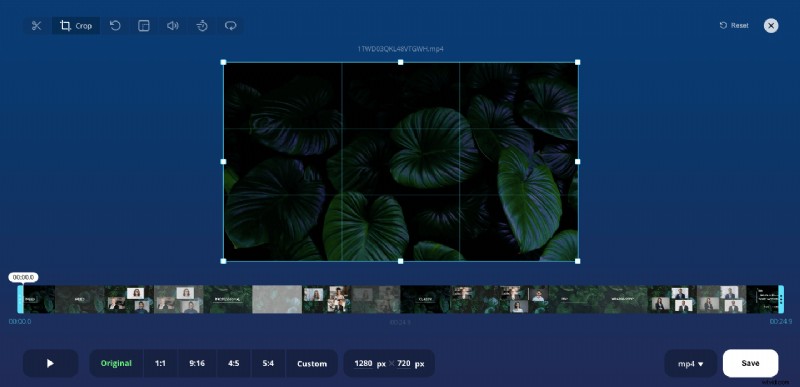Click the top-left crop corner handle
Viewport: 800px width, 387px height.
(x=223, y=62)
